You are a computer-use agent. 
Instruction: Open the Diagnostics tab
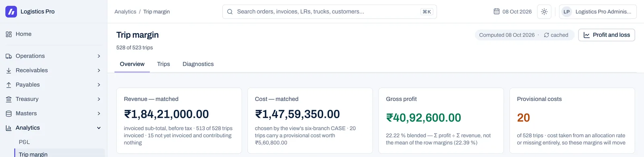[198, 64]
